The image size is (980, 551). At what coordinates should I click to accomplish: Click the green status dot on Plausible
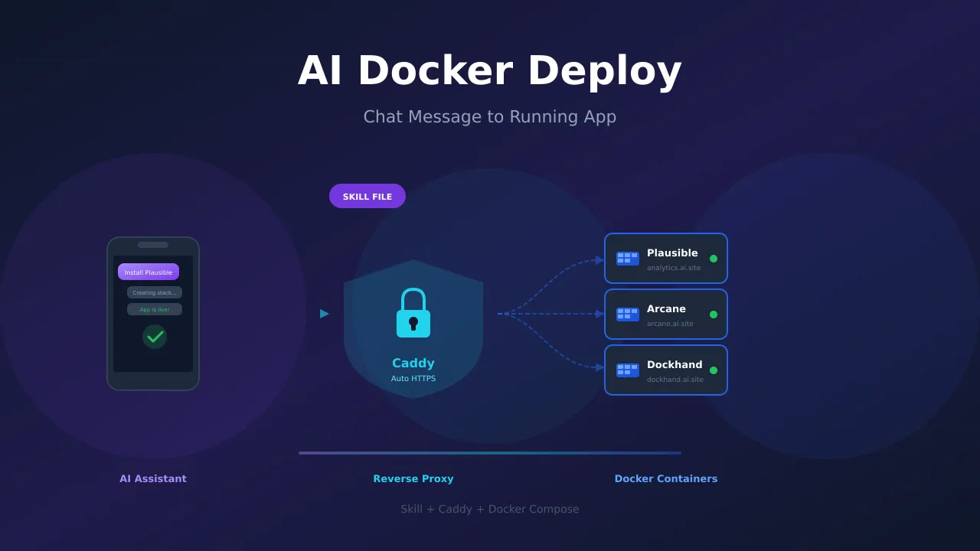pyautogui.click(x=714, y=259)
